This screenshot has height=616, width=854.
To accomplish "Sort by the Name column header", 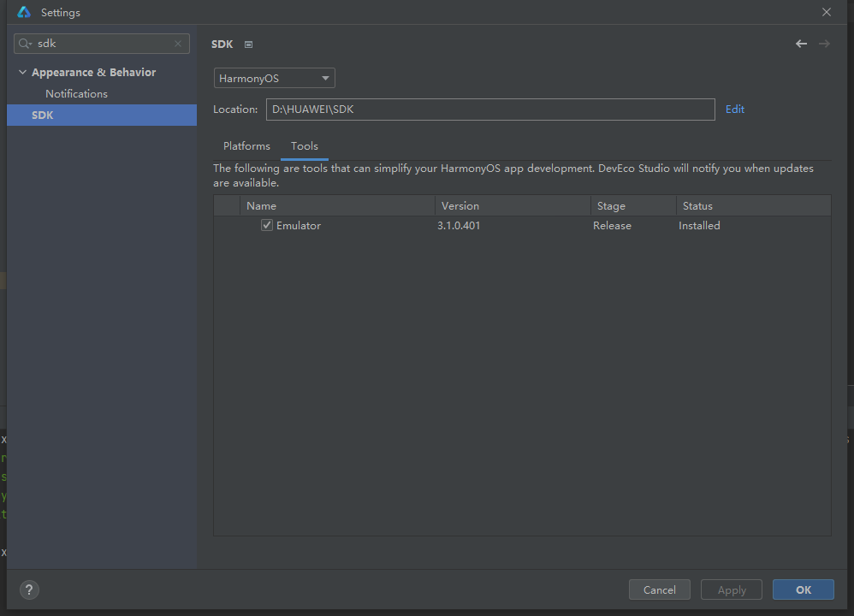I will [337, 206].
